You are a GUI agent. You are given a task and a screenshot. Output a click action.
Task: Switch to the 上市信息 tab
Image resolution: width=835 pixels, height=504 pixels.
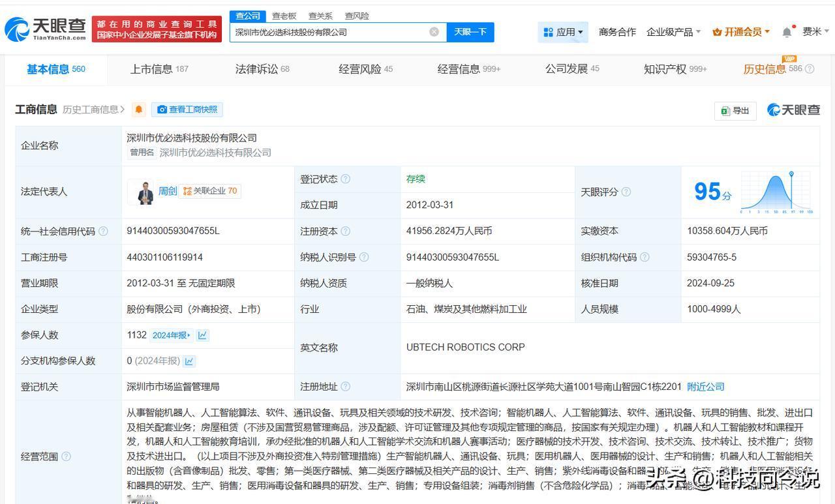[159, 69]
